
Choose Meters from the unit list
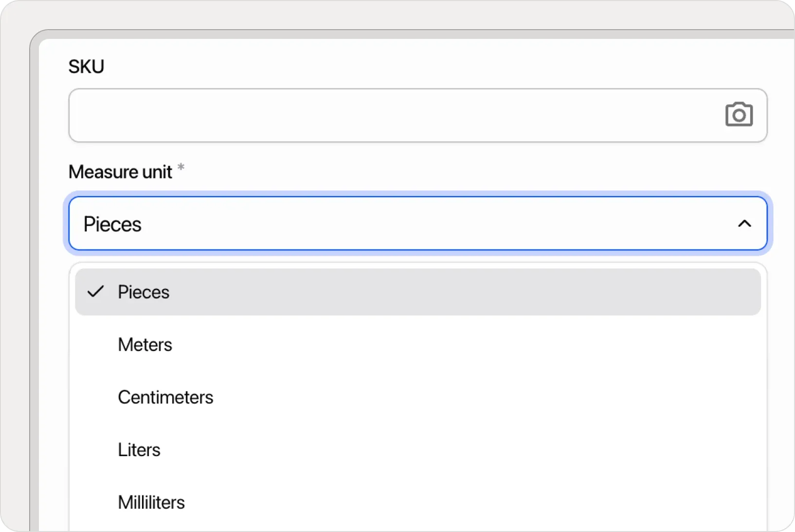[x=145, y=345]
